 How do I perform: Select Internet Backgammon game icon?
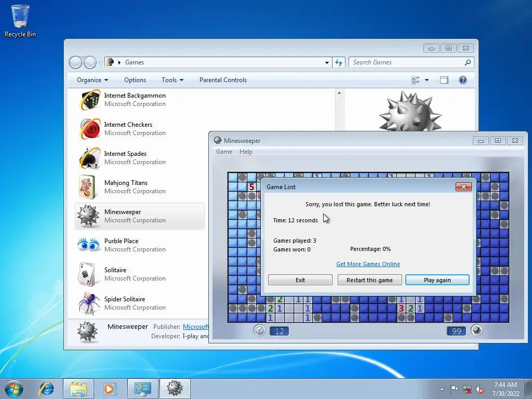(89, 100)
